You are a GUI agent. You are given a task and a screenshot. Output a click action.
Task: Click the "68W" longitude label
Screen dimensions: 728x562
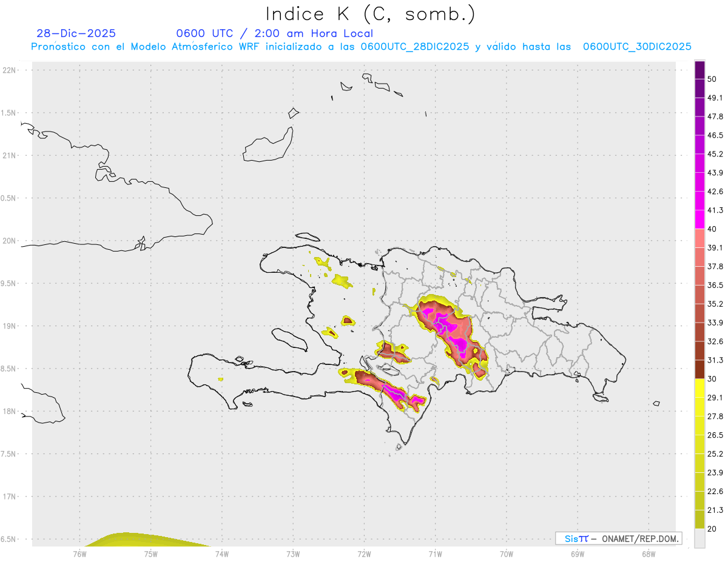(x=649, y=554)
